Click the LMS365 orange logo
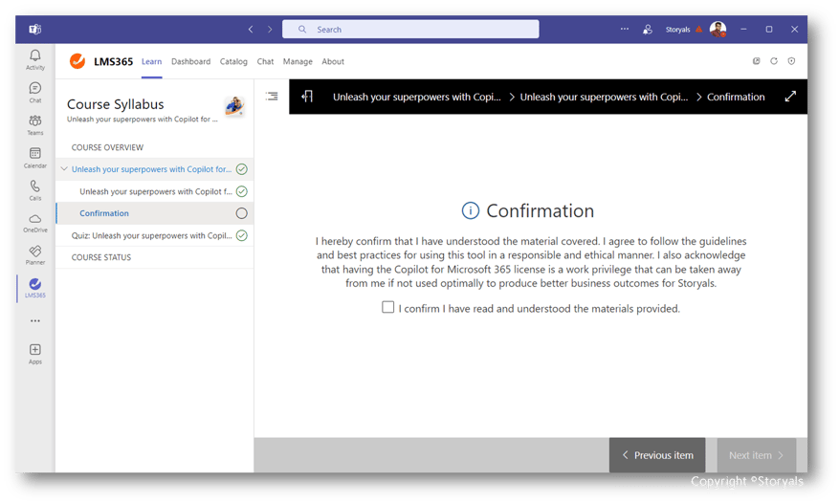The width and height of the screenshot is (839, 504). click(77, 61)
